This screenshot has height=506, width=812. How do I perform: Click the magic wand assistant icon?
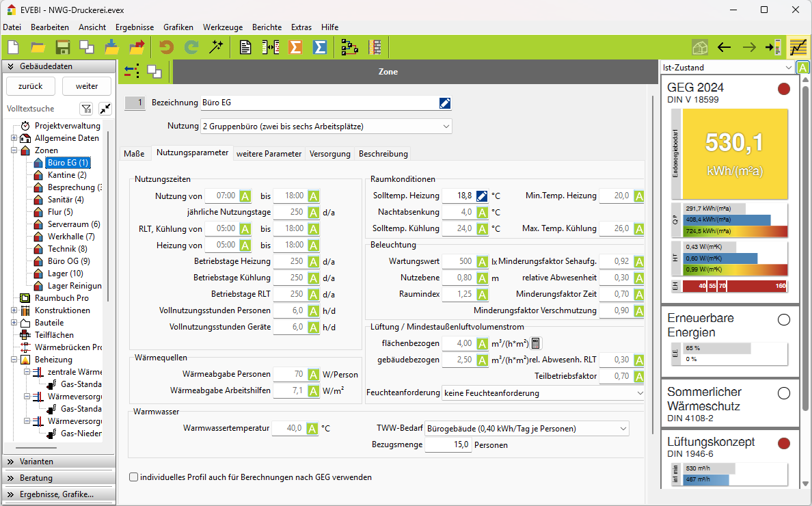[x=217, y=47]
